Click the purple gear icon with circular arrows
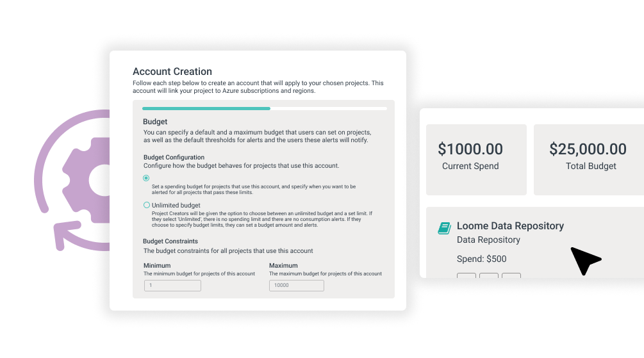Viewport: 644px width, 358px height. (72, 180)
